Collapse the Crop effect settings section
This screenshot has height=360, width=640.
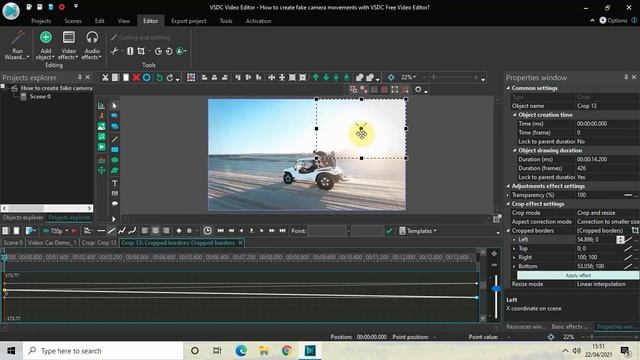point(509,204)
